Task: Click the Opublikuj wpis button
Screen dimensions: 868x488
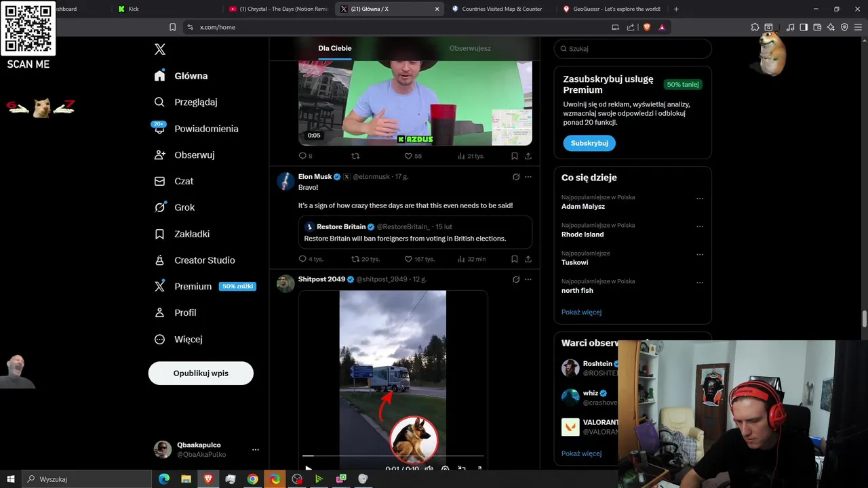Action: (x=201, y=373)
